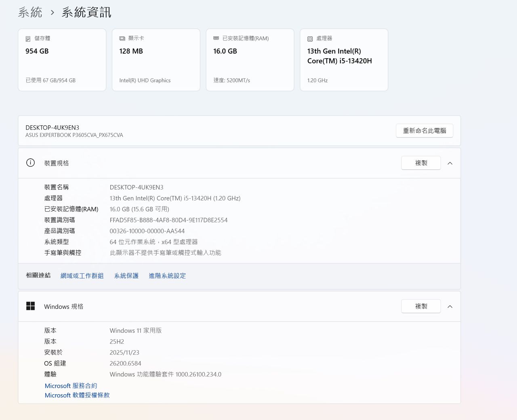Image resolution: width=517 pixels, height=420 pixels.
Task: Click the breadcrumb arrow after 系統
Action: coord(52,13)
